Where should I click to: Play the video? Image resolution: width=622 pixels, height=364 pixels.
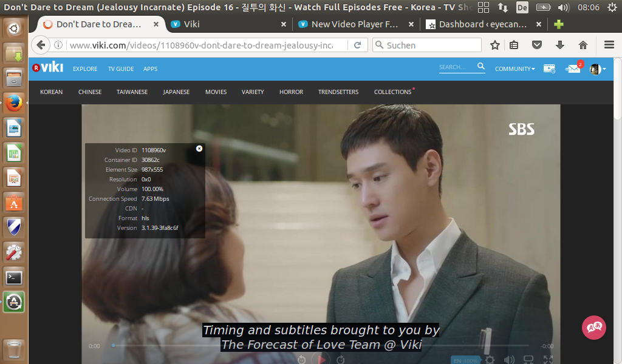pos(321,359)
